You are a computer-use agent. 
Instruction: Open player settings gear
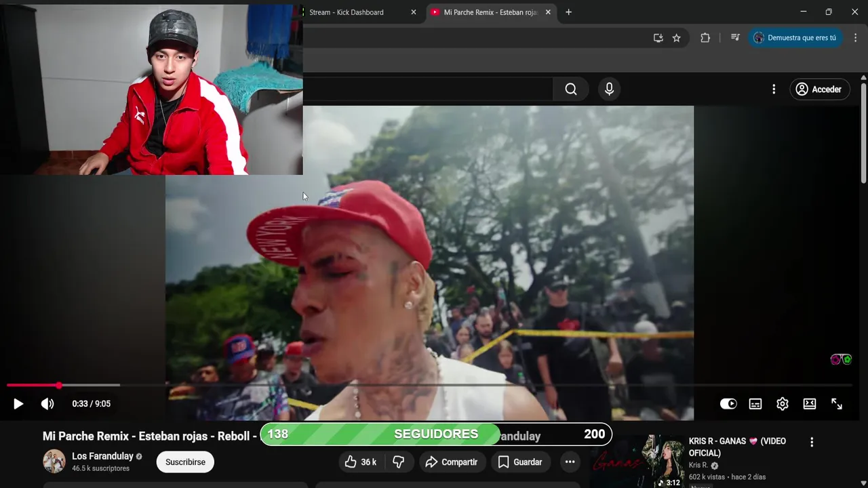783,404
